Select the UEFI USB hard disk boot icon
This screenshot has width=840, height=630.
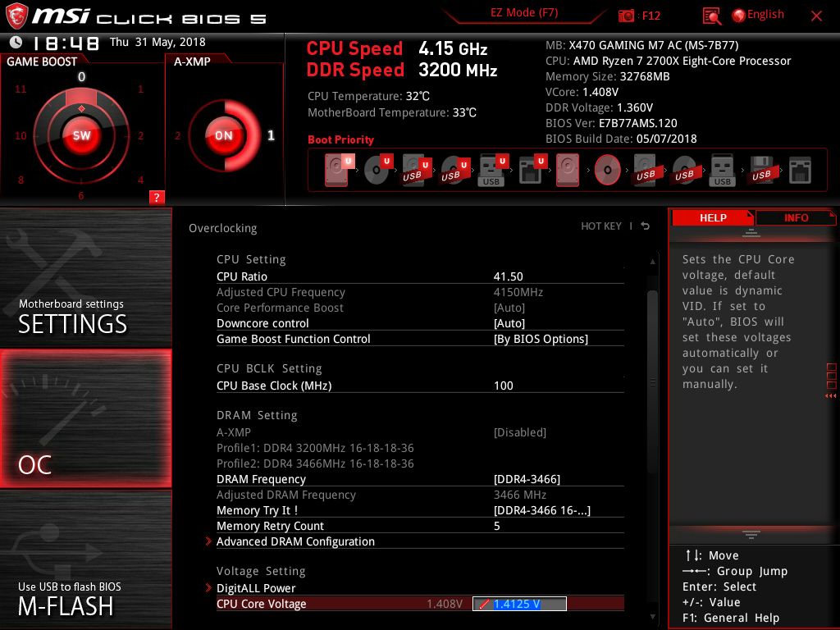[x=416, y=170]
